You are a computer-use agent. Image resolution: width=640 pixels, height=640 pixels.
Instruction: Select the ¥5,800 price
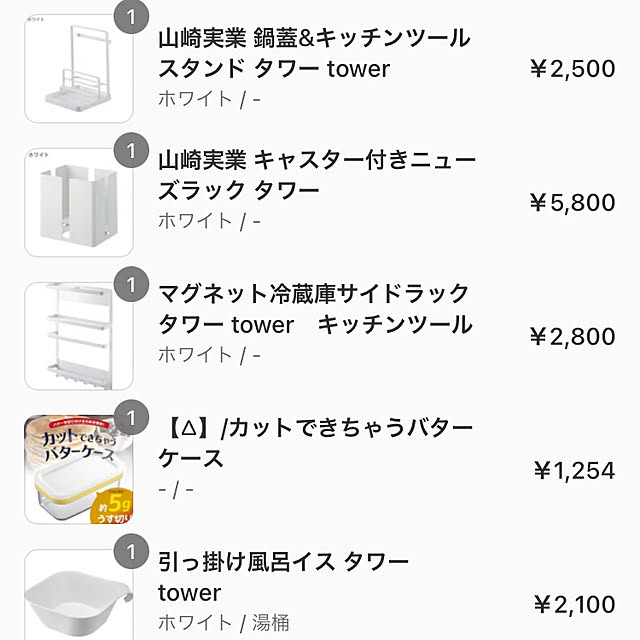tap(573, 202)
